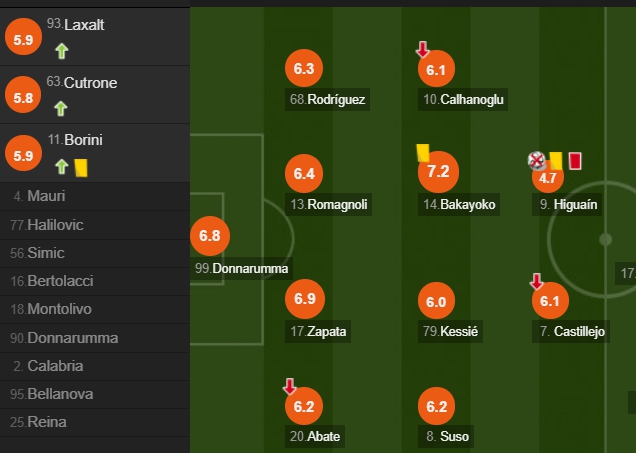Click Borini's yellow card in substitutes list
Screen dimensions: 636x453
pos(81,168)
